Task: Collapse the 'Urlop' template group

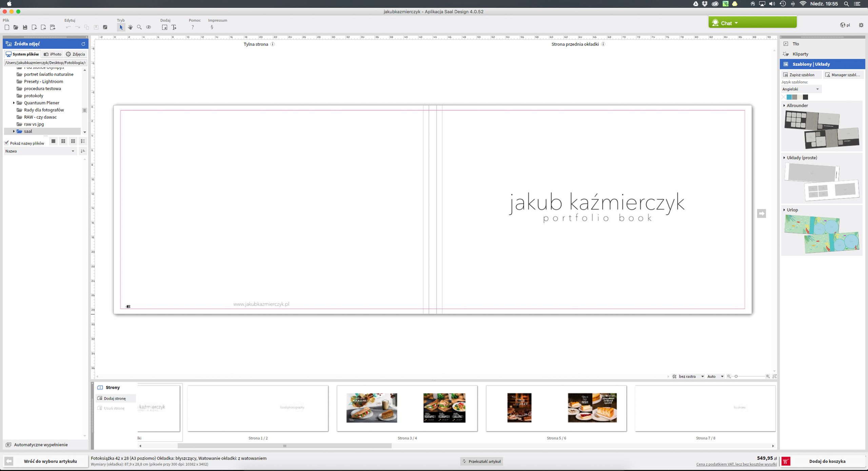Action: point(784,210)
